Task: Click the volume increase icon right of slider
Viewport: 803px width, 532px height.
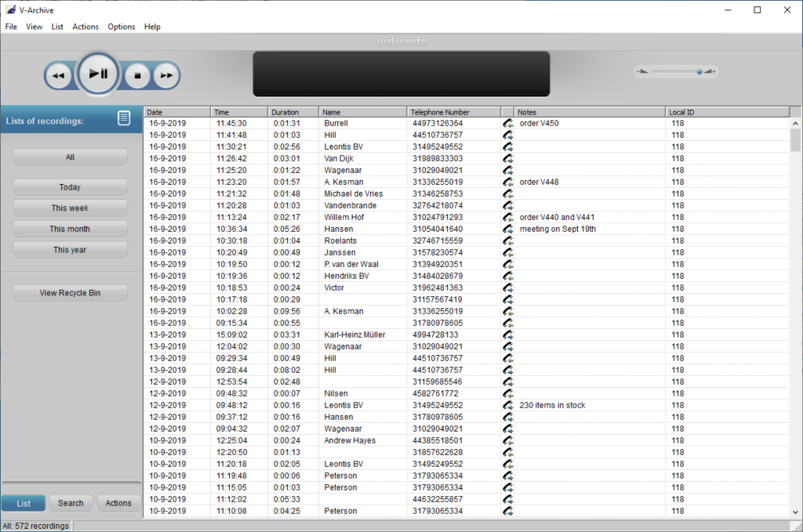Action: pos(710,71)
